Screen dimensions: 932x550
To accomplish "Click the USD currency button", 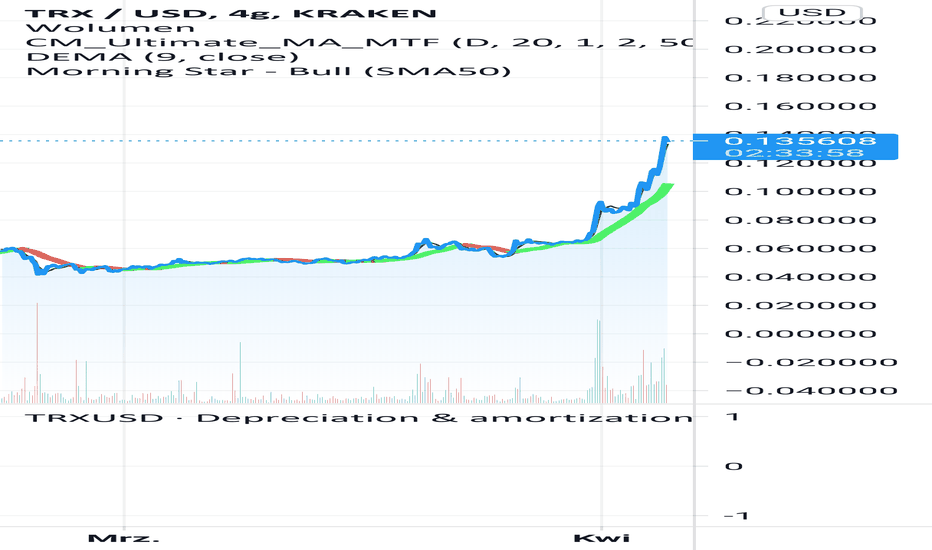I will point(812,12).
